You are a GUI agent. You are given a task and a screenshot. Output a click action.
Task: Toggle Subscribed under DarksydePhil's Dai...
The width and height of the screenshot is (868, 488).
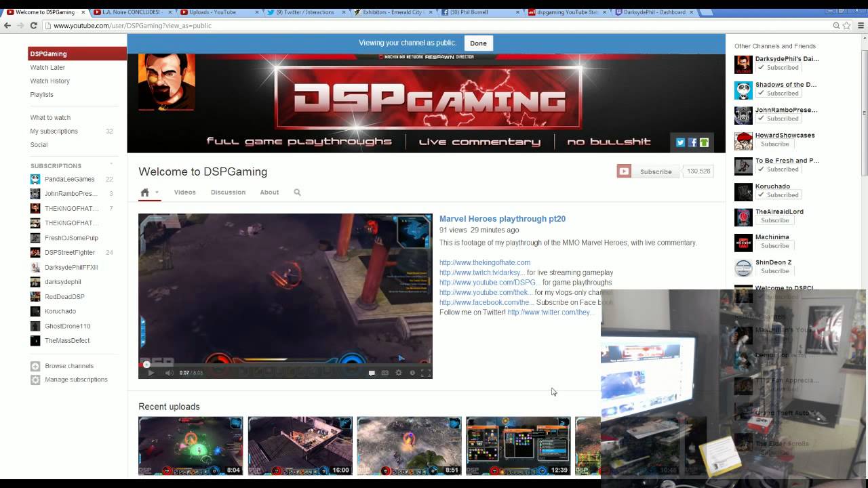pos(778,68)
